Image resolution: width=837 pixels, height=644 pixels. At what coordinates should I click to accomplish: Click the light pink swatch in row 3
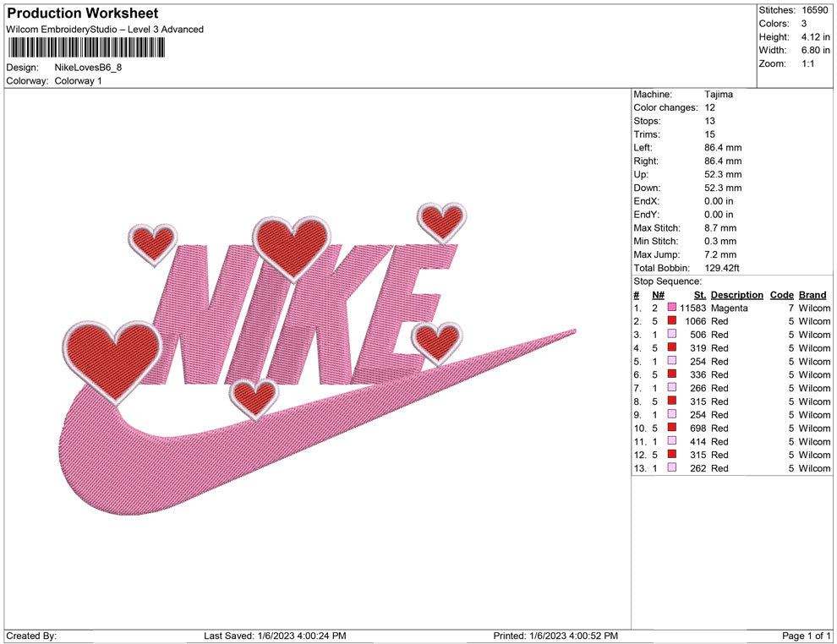coord(672,335)
